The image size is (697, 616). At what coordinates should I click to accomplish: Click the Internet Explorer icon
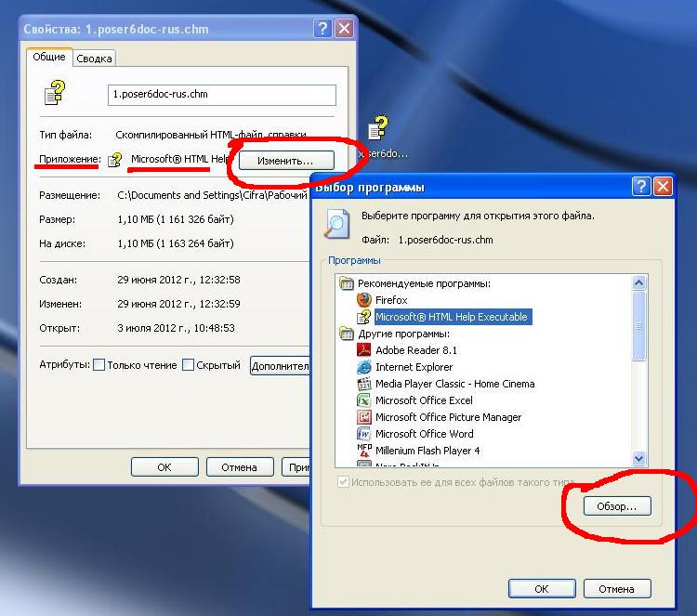[x=364, y=367]
